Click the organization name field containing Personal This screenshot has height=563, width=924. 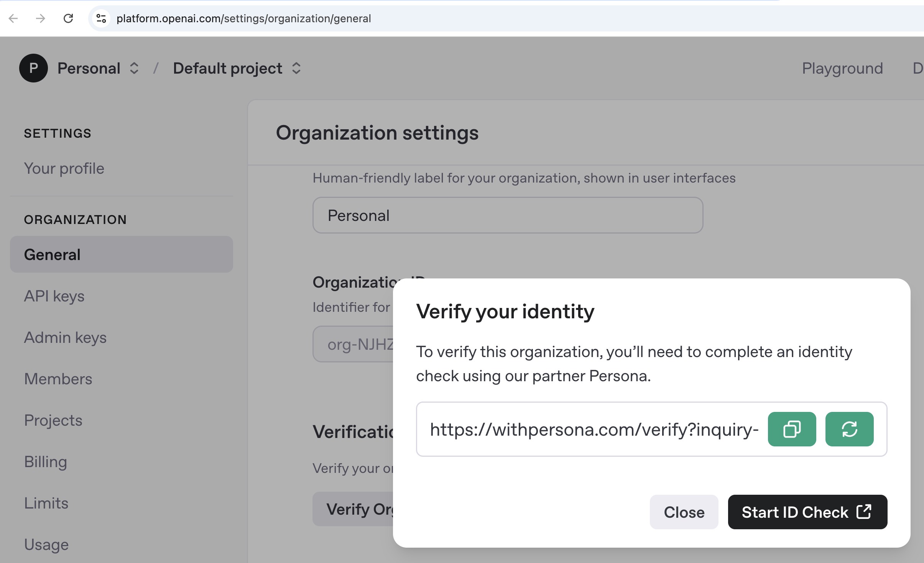pos(508,215)
